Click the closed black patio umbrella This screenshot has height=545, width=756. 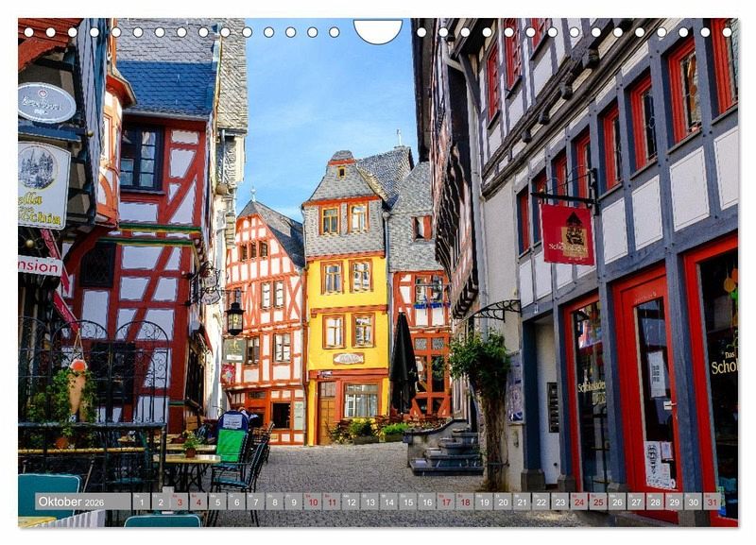click(403, 364)
